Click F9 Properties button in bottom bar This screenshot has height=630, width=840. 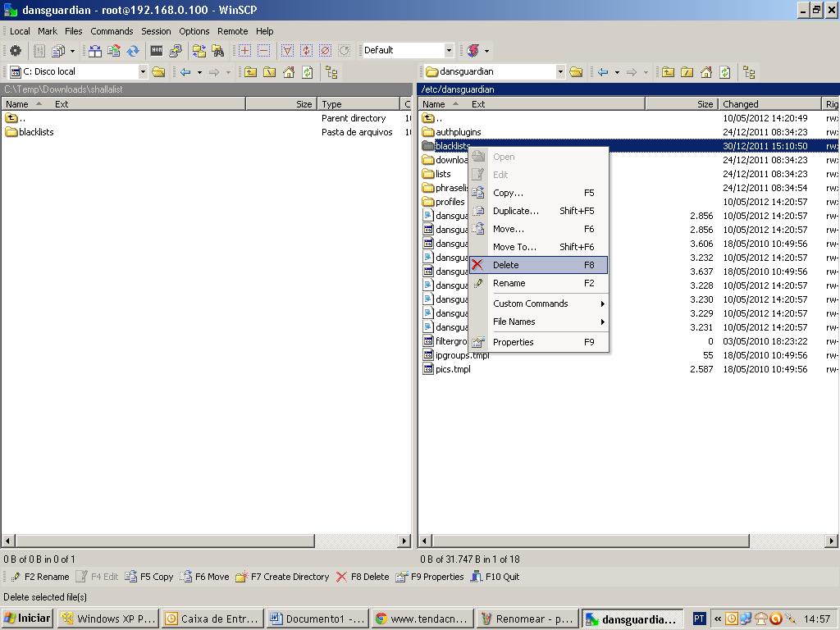click(x=430, y=577)
